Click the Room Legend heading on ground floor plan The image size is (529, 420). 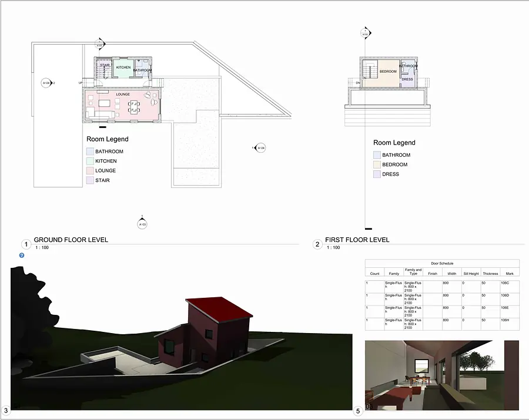click(x=108, y=139)
